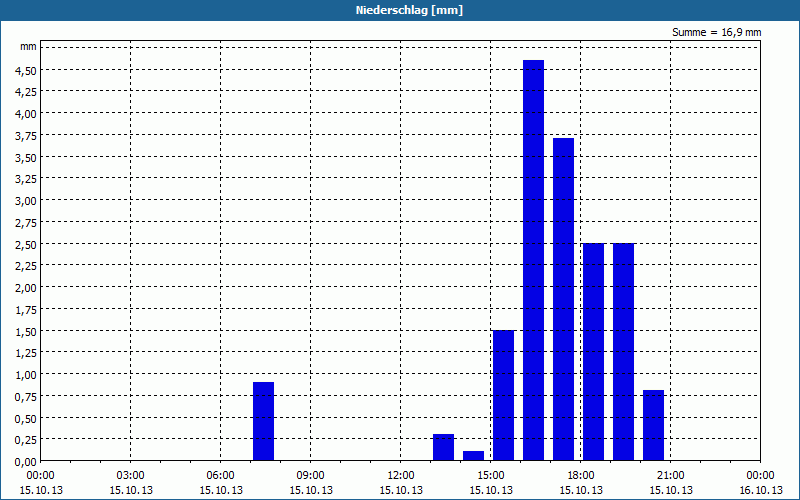Image resolution: width=800 pixels, height=500 pixels.
Task: Select the last bar just before 21:00
Action: (x=654, y=425)
